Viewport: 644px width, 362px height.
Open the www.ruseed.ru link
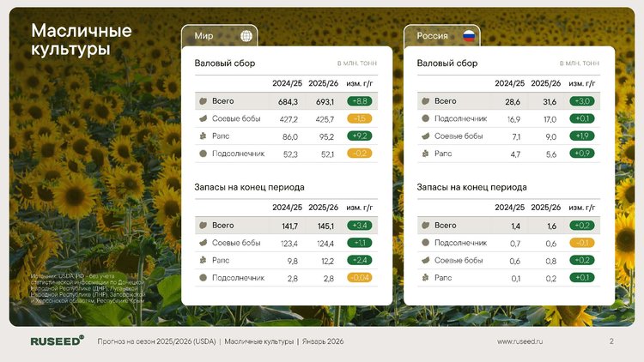click(x=521, y=341)
